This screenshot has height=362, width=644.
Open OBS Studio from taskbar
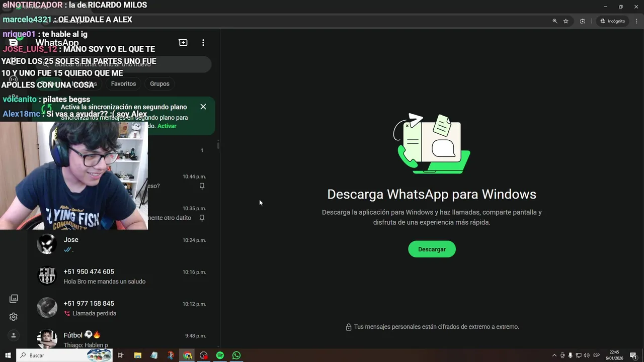click(204, 355)
